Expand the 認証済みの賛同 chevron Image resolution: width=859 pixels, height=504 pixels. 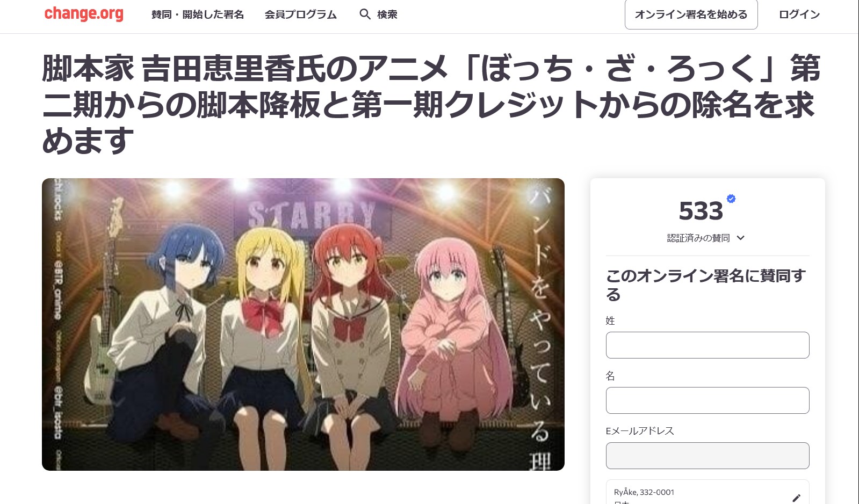click(x=741, y=238)
